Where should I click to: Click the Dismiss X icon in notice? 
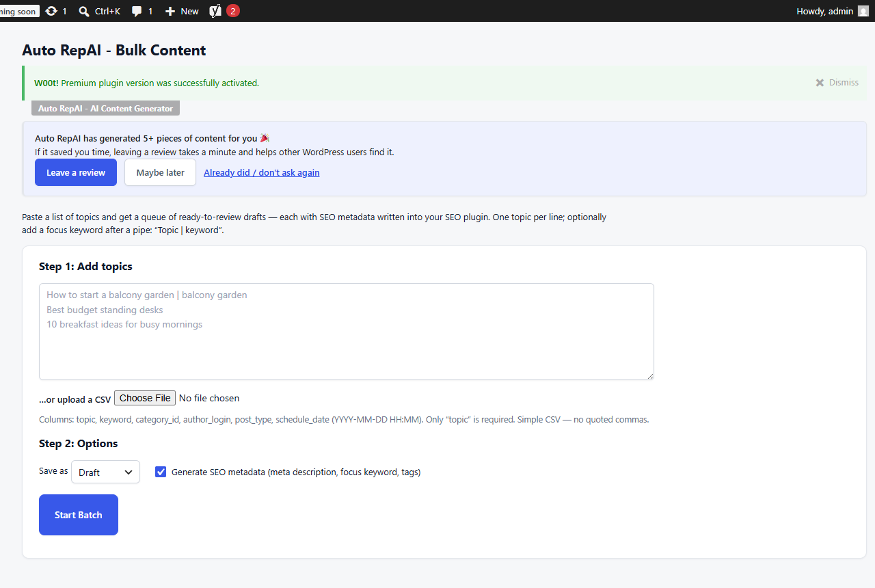820,83
